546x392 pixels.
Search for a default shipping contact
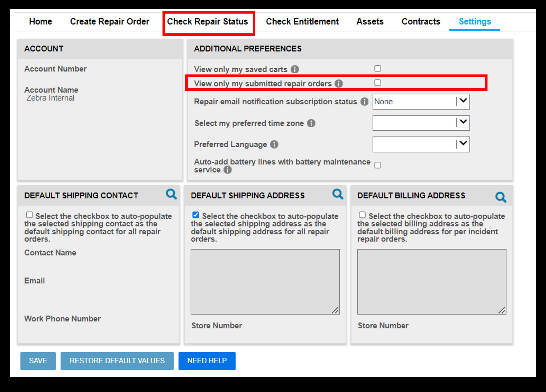(x=171, y=194)
